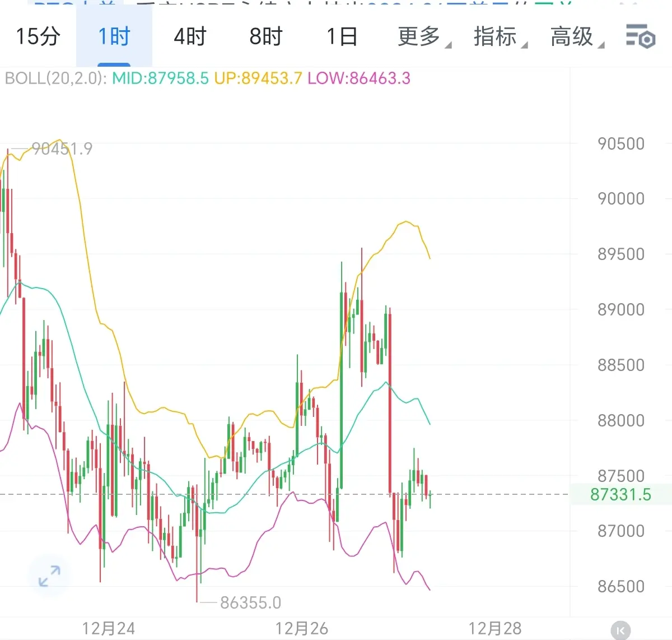Tap the expand fullscreen chart icon
The image size is (672, 640).
[49, 576]
